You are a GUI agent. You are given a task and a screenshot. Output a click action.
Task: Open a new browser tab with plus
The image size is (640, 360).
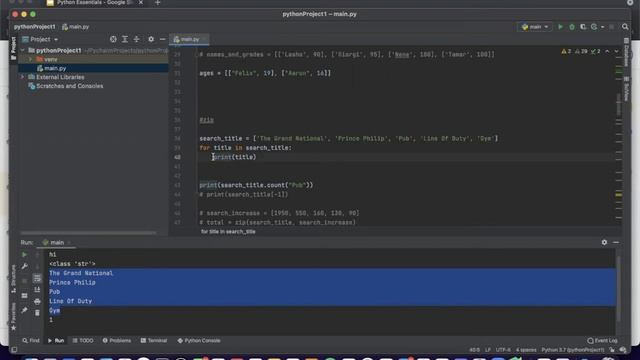click(158, 2)
